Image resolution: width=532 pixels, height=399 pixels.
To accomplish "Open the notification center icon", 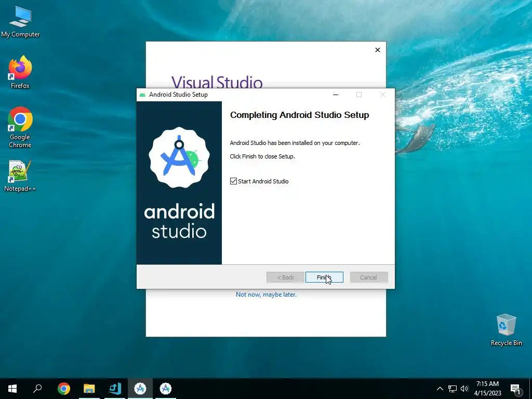I will point(516,389).
